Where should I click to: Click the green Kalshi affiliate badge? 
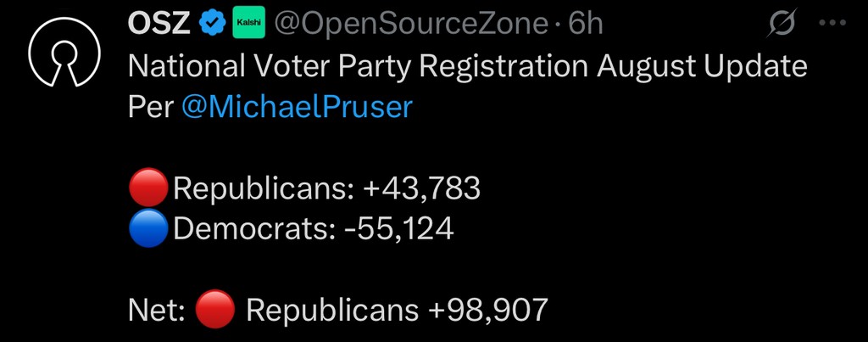coord(249,25)
